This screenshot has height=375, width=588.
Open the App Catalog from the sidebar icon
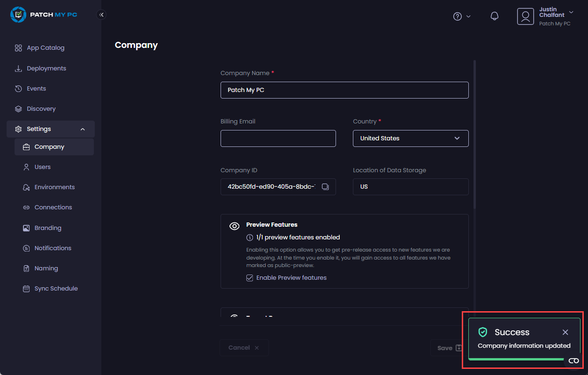click(x=18, y=47)
